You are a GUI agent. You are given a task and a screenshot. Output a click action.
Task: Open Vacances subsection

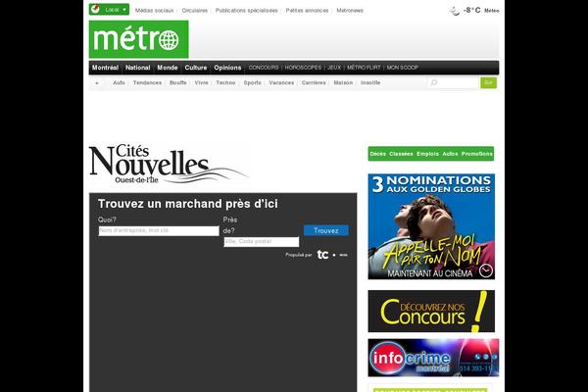281,82
